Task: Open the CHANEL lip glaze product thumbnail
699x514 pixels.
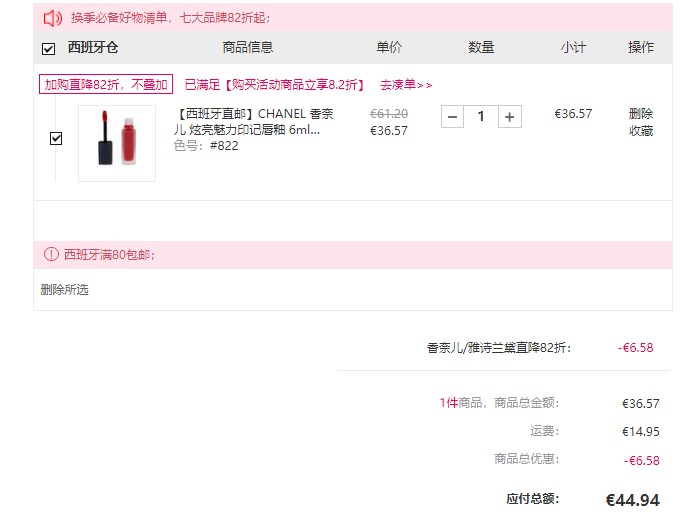Action: (117, 143)
